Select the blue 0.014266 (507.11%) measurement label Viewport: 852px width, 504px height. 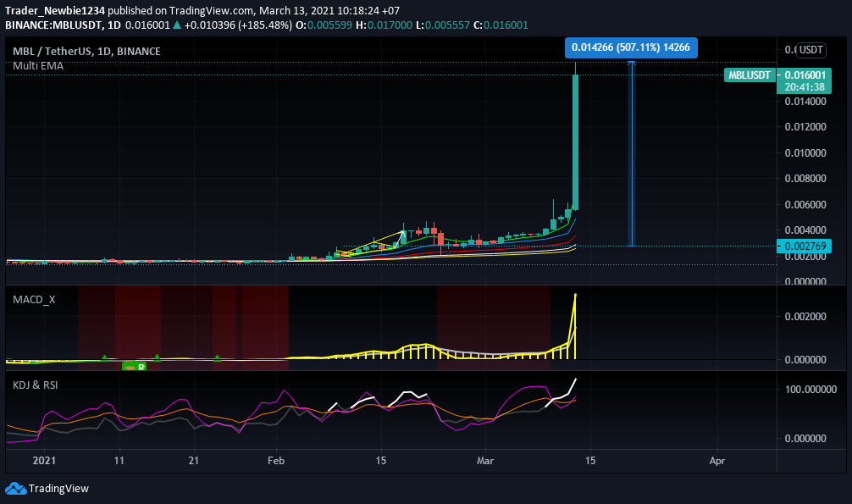point(631,47)
